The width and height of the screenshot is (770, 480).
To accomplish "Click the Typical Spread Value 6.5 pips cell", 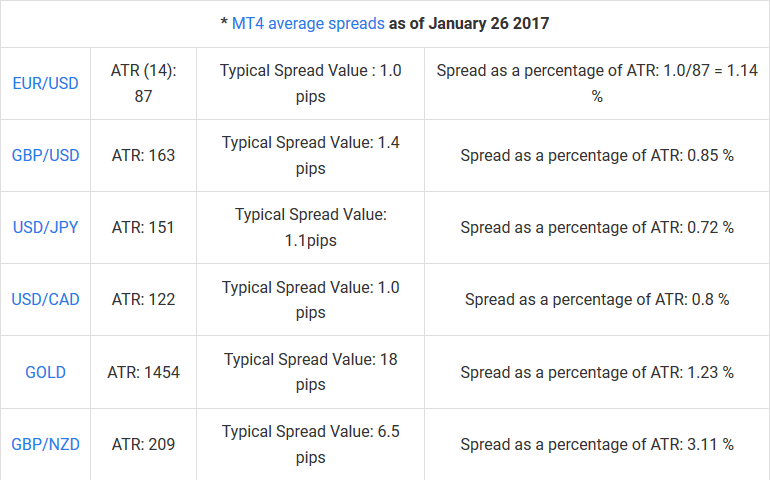I will 310,443.
